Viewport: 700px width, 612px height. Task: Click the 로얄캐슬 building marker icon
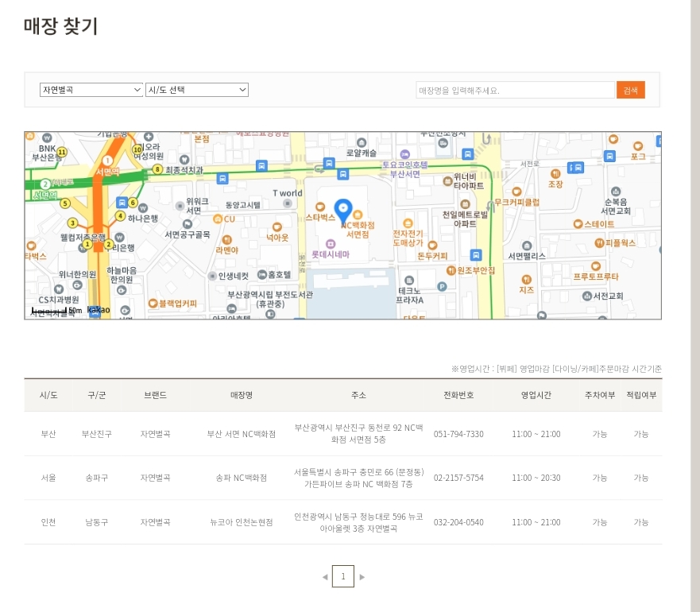pos(362,143)
